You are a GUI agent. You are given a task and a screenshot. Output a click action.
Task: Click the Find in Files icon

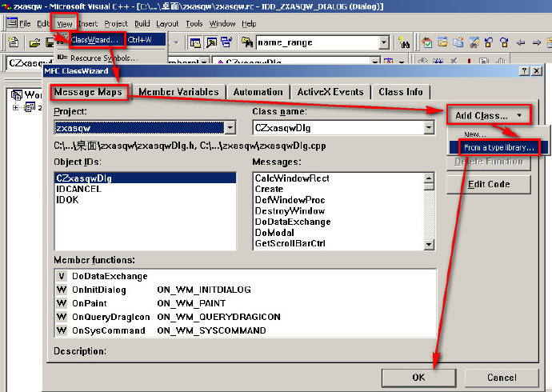tap(247, 43)
